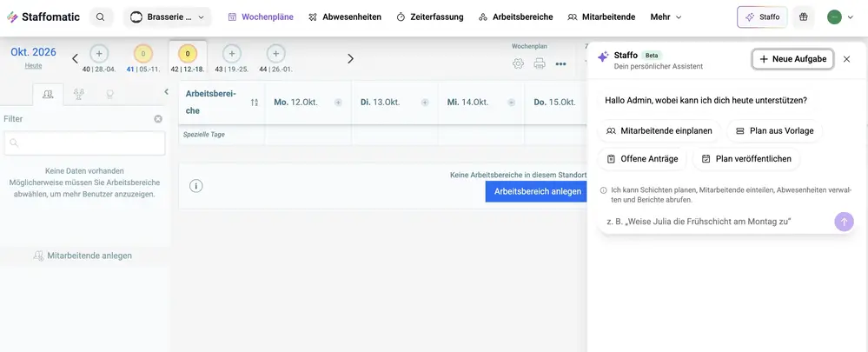This screenshot has height=352, width=868.
Task: Navigate to Arbeitsbereiche
Action: pyautogui.click(x=516, y=17)
